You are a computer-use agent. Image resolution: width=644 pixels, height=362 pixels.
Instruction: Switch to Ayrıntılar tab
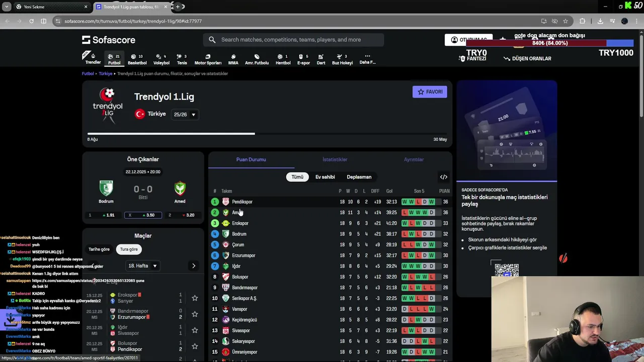pos(414,159)
